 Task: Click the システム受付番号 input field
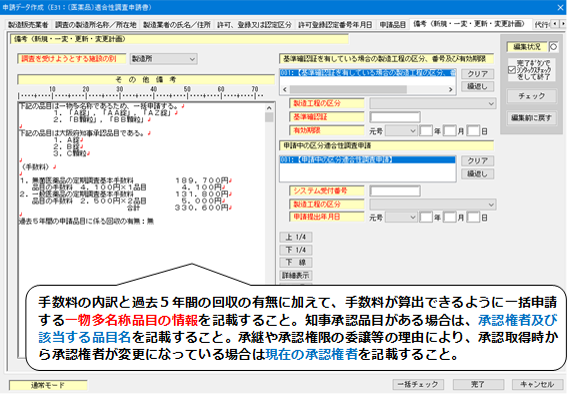pos(395,191)
